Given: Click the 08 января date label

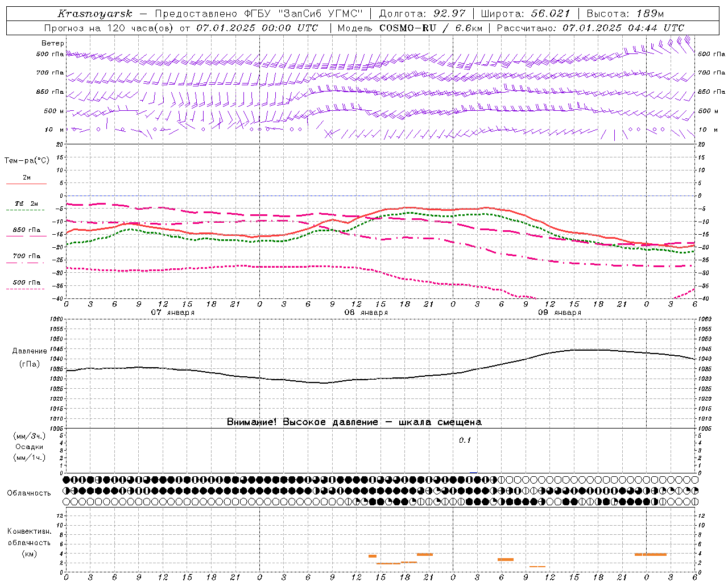Looking at the screenshot, I should tap(366, 312).
